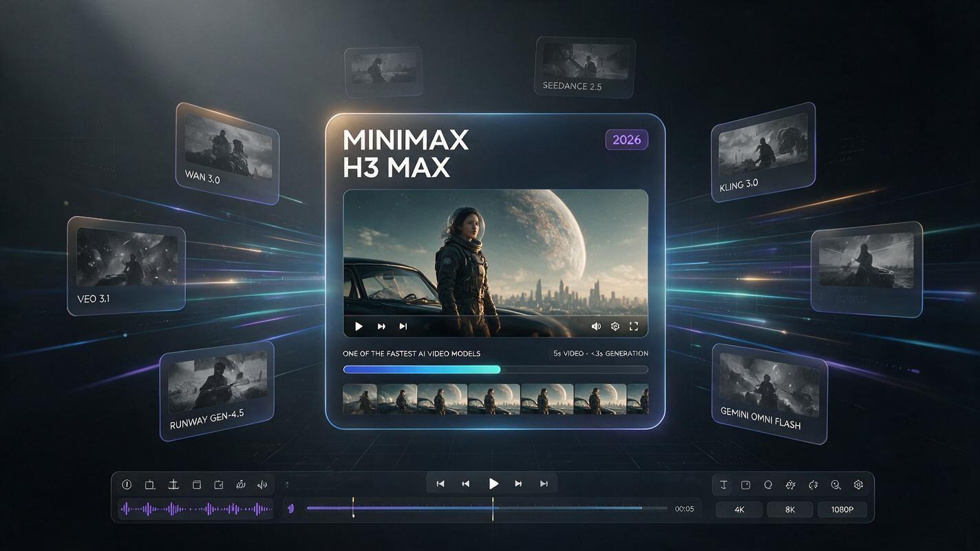This screenshot has height=551, width=980.
Task: Click the circled info icon in bottom-left toolbar
Action: pos(127,485)
